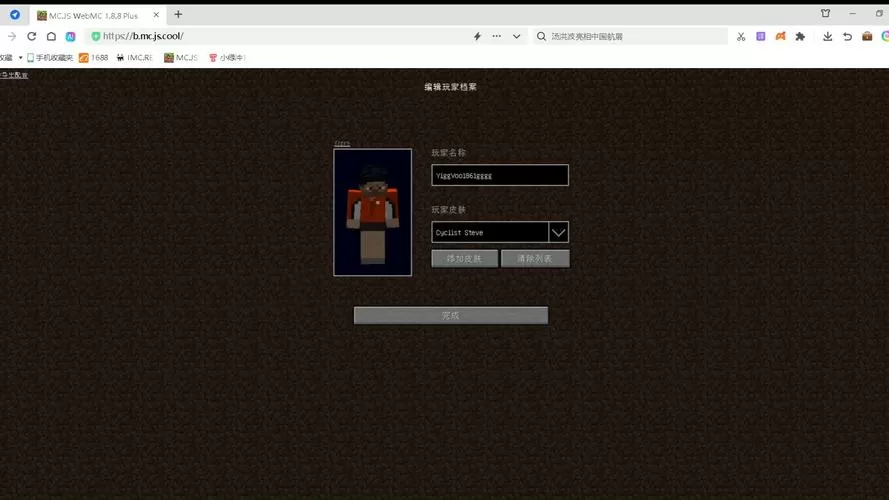Open the downloads icon
This screenshot has width=889, height=500.
828,36
